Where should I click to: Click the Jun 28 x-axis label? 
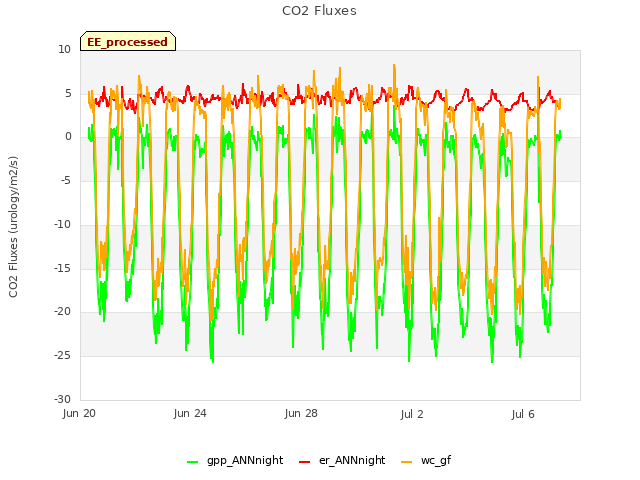[301, 413]
